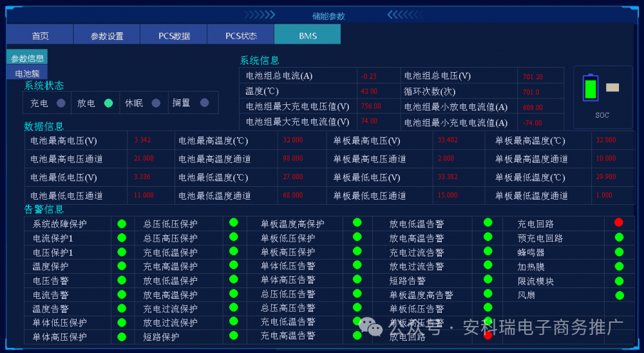Screen dimensions: 644x353
Task: Click the 温度保护 alarm indicator
Action: [x=122, y=266]
